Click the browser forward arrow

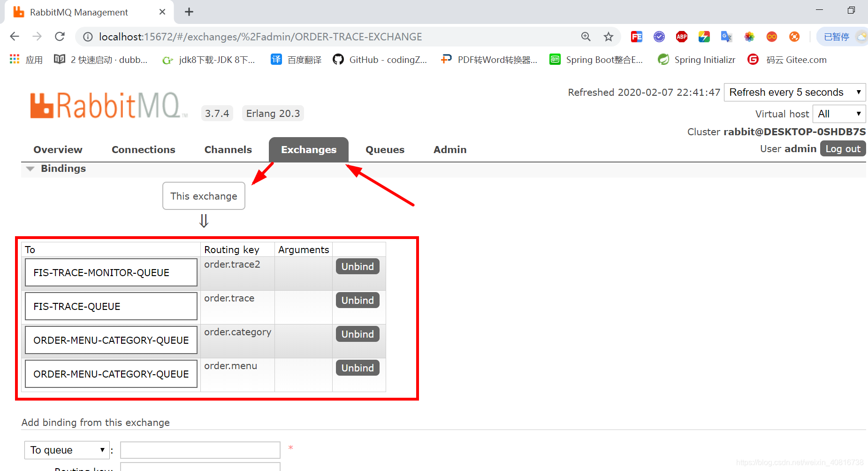pos(37,37)
